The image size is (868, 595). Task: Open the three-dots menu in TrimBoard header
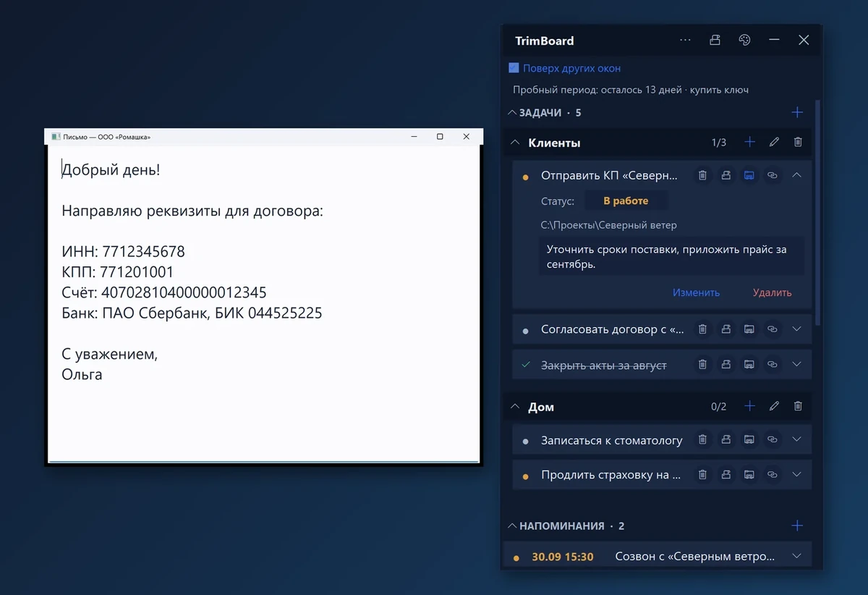coord(686,41)
